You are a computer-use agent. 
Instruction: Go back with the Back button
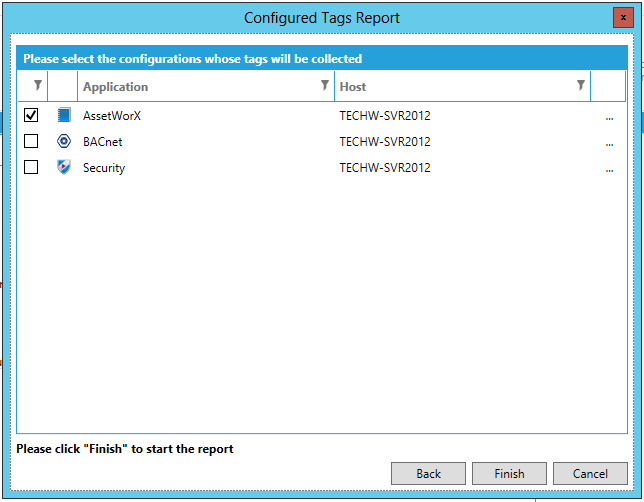click(428, 473)
